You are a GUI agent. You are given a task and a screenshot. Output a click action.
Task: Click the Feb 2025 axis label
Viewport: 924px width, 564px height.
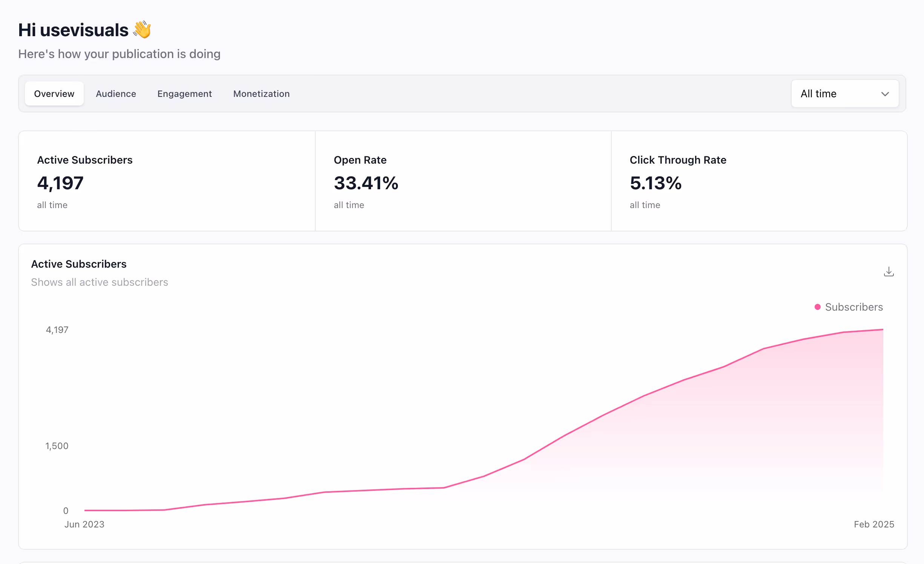coord(874,524)
